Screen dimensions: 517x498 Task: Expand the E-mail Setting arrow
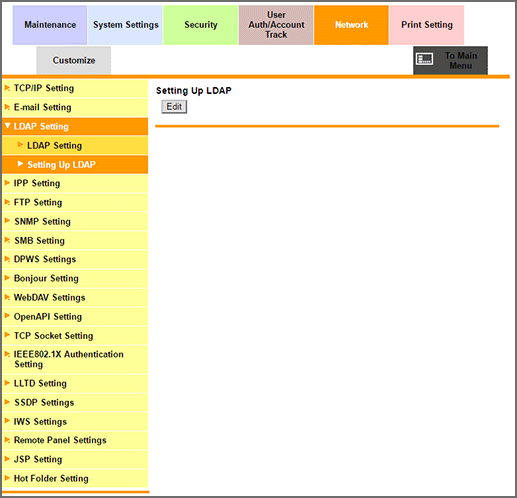tap(7, 107)
